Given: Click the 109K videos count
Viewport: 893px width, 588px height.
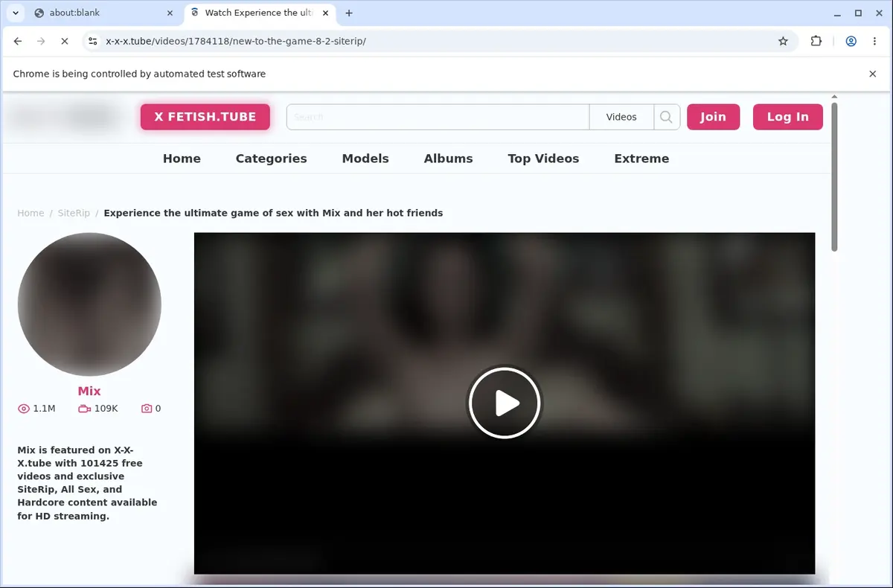Looking at the screenshot, I should click(106, 409).
